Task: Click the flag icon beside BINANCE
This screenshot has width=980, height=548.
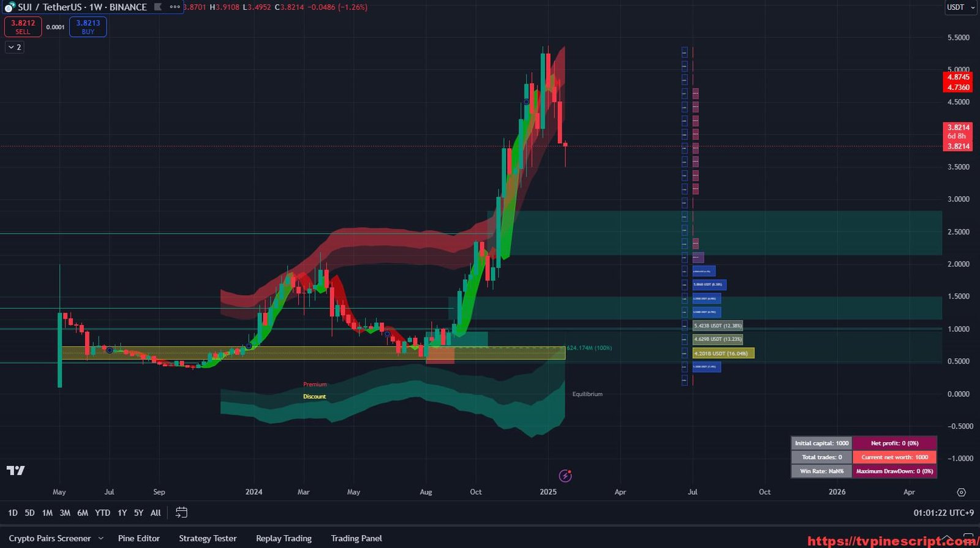Action: point(158,7)
